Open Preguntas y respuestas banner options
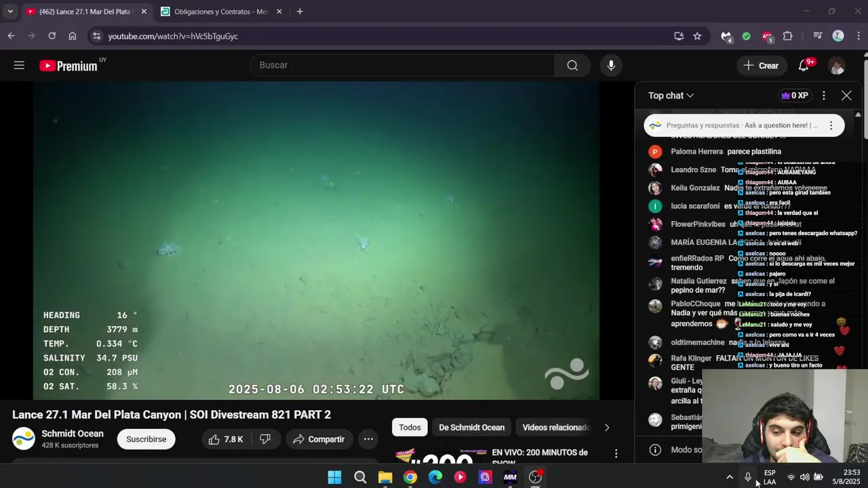 831,125
